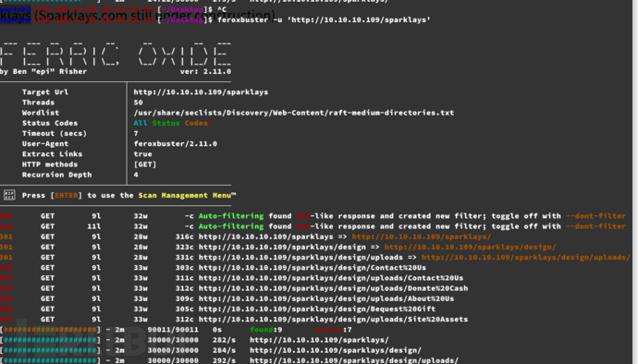Click the '305c' size value
The height and width of the screenshot is (364, 638).
(184, 309)
